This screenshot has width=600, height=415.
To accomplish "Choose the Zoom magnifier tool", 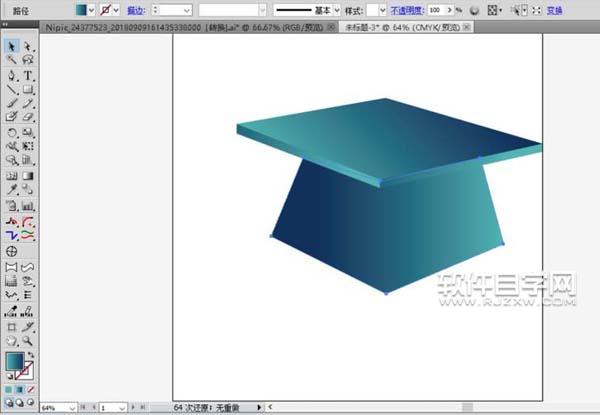I will point(29,341).
